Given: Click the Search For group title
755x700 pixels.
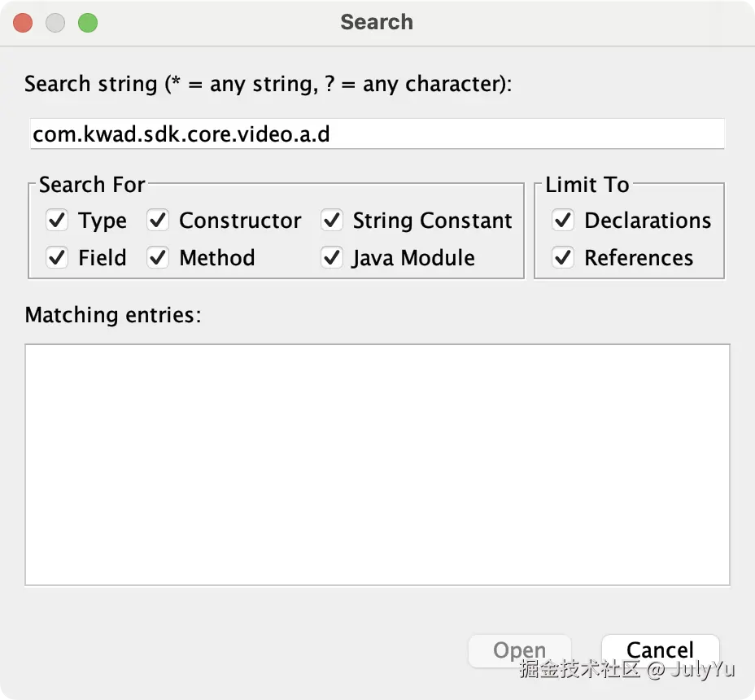Looking at the screenshot, I should click(92, 185).
